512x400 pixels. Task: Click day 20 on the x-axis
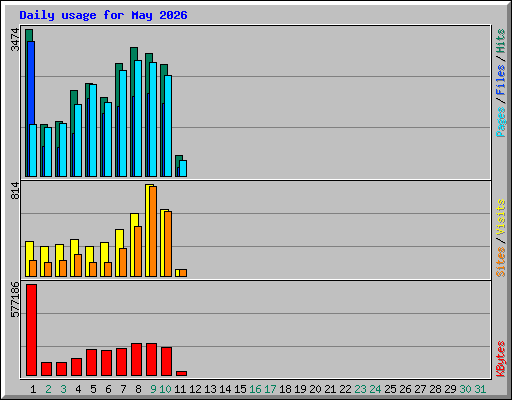(x=315, y=389)
